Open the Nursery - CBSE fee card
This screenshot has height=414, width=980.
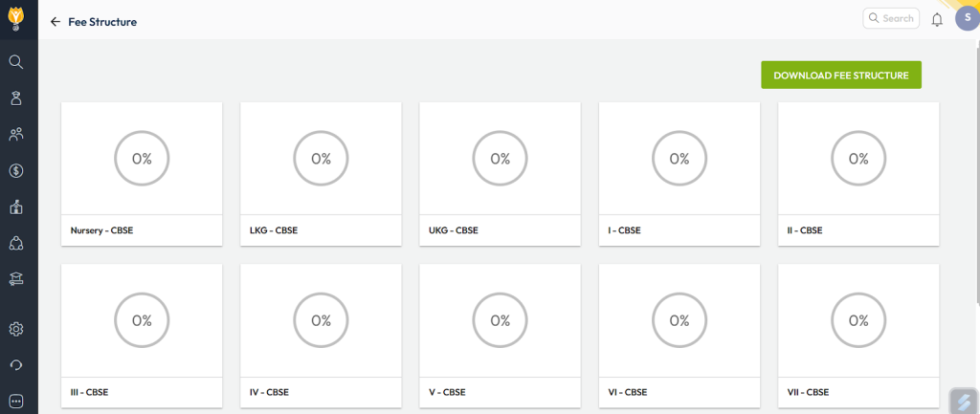tap(142, 173)
